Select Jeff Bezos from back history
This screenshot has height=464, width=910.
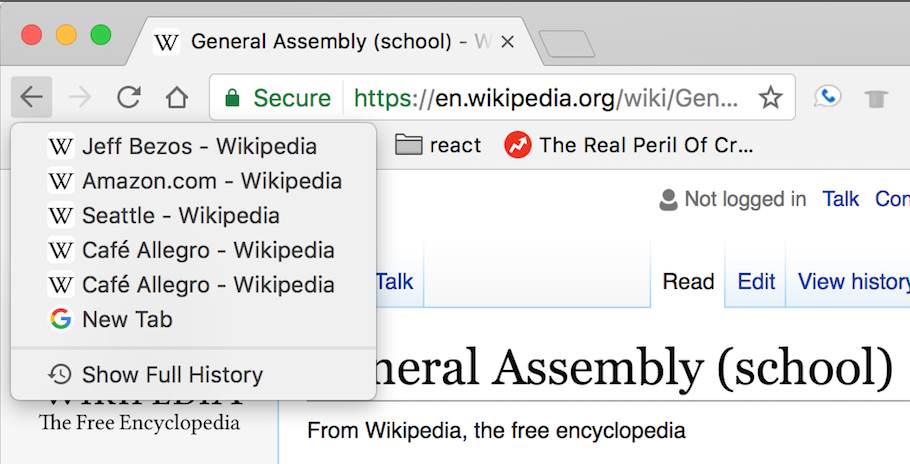(198, 147)
